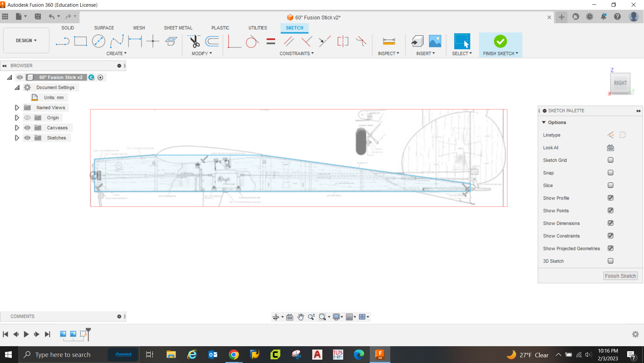The image size is (644, 363).
Task: Click the Insert Canvas image icon
Action: click(x=435, y=41)
